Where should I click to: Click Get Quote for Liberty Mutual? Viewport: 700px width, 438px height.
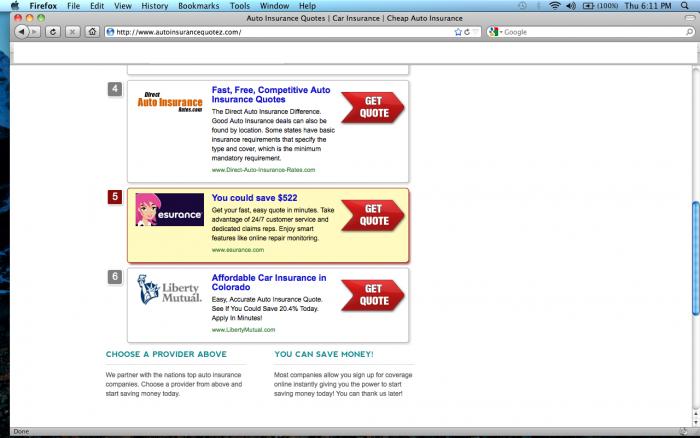click(373, 295)
